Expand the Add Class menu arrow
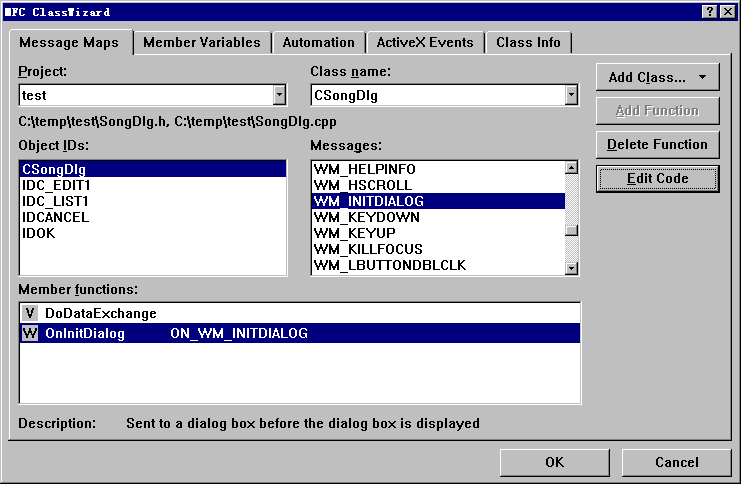The width and height of the screenshot is (741, 484). (702, 77)
